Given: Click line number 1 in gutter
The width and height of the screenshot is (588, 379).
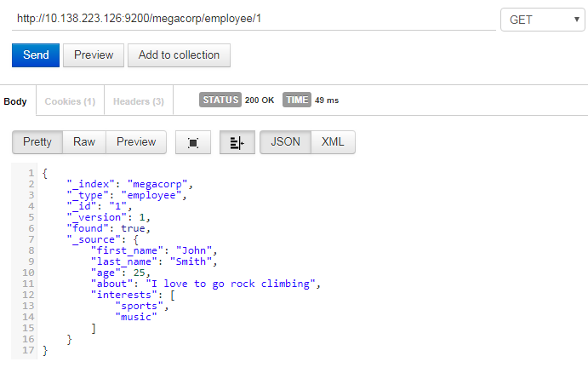Looking at the screenshot, I should point(31,174).
